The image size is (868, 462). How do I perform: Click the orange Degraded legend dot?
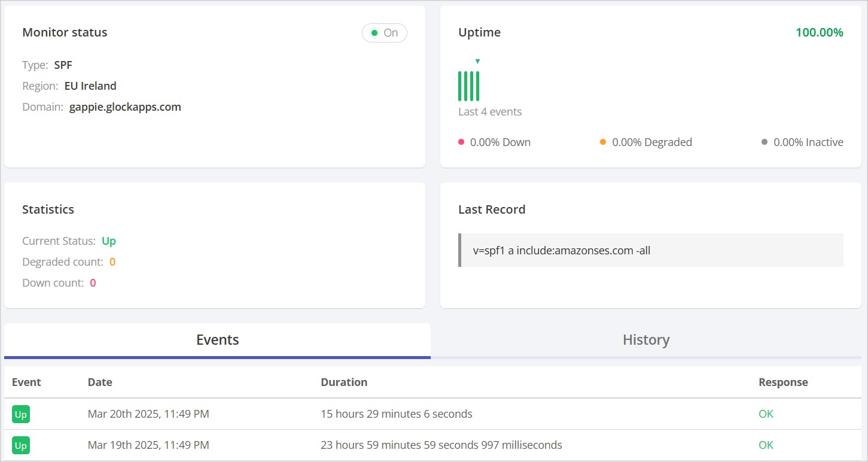tap(603, 142)
